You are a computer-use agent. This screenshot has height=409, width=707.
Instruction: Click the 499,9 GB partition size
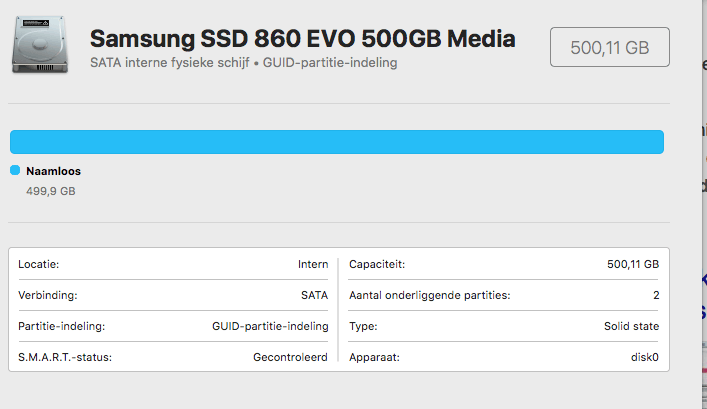point(50,191)
